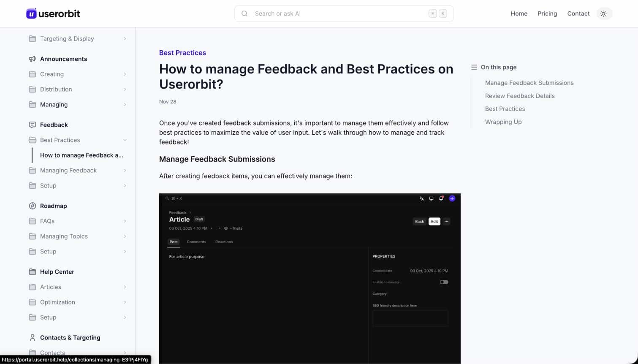Jump to the Wrapping Up section link
The height and width of the screenshot is (364, 638).
click(x=503, y=122)
